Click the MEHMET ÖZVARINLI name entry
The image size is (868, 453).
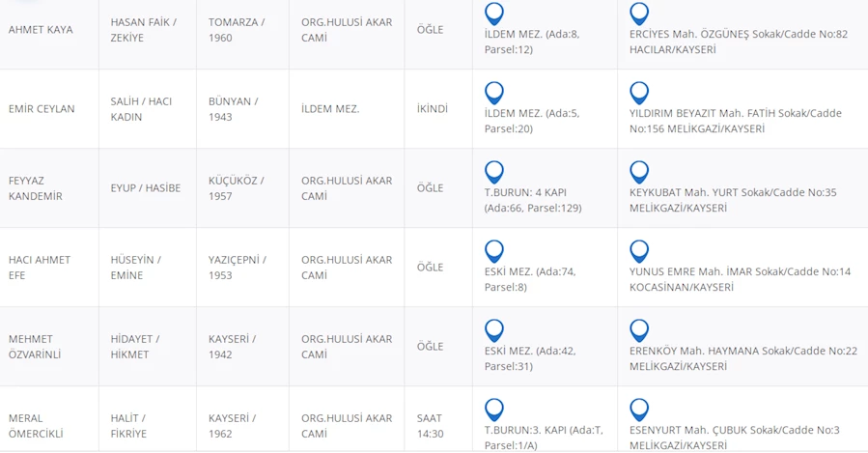pos(35,347)
